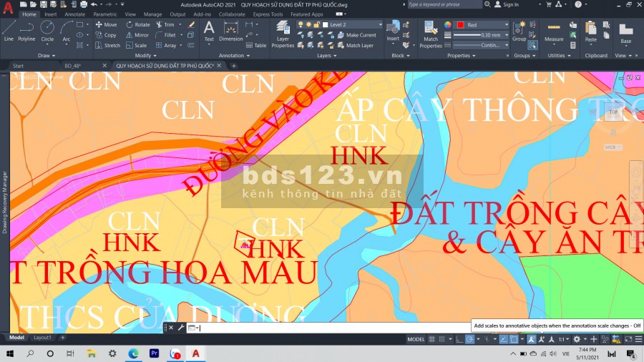
Task: Activate the Move command
Action: 106,24
